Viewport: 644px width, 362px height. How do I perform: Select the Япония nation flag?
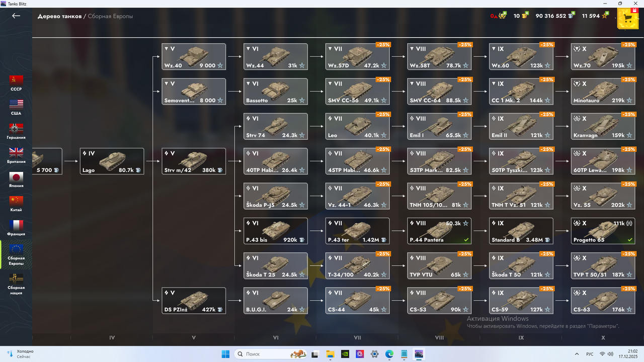(x=16, y=179)
